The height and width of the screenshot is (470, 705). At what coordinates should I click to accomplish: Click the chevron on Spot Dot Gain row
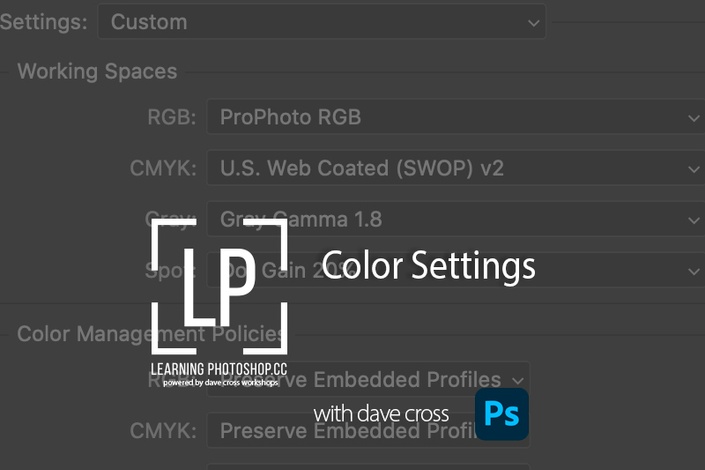(694, 272)
